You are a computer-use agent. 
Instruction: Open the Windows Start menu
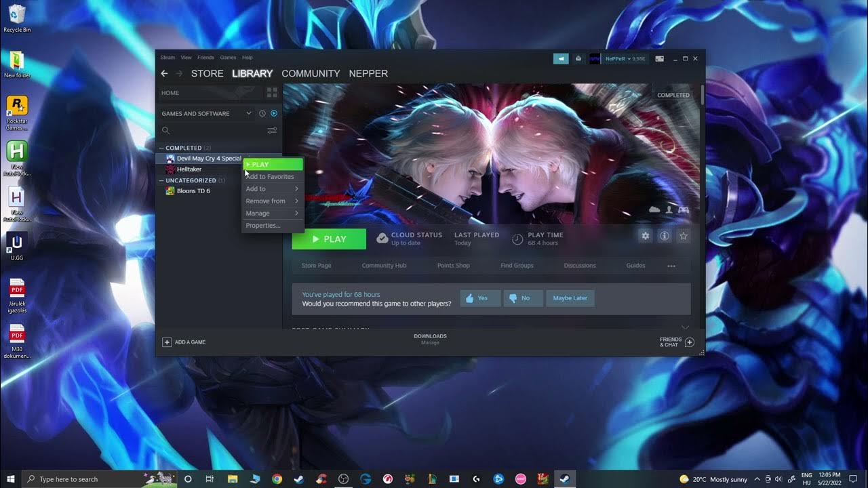pos(11,479)
